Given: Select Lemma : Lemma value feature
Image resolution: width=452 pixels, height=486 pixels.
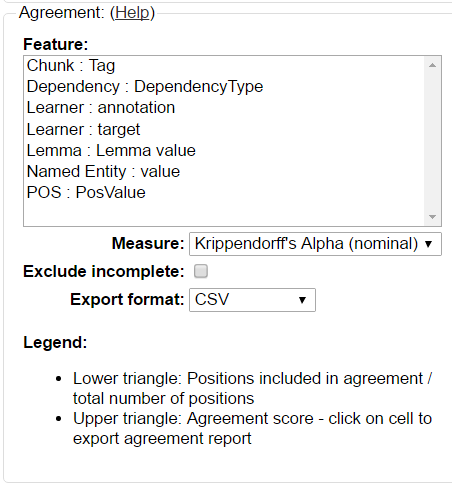Looking at the screenshot, I should tap(224, 150).
